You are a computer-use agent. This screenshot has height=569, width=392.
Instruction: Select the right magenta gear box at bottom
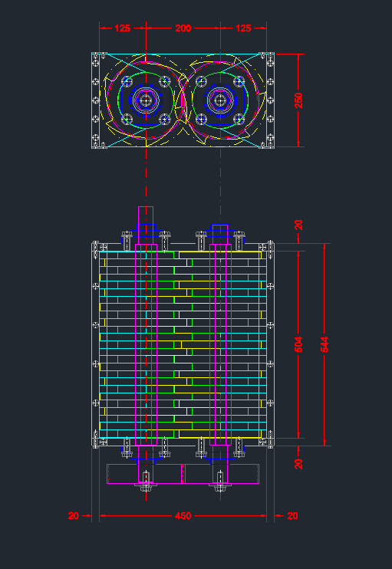pos(222,474)
